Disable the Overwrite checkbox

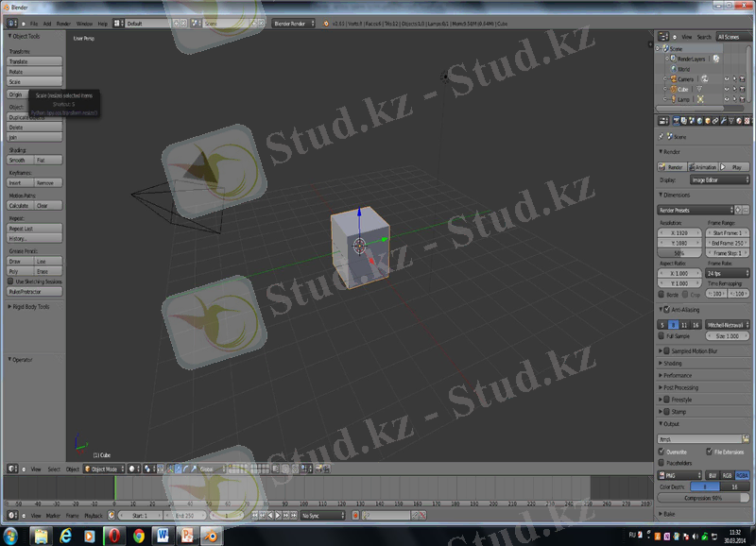pos(662,452)
